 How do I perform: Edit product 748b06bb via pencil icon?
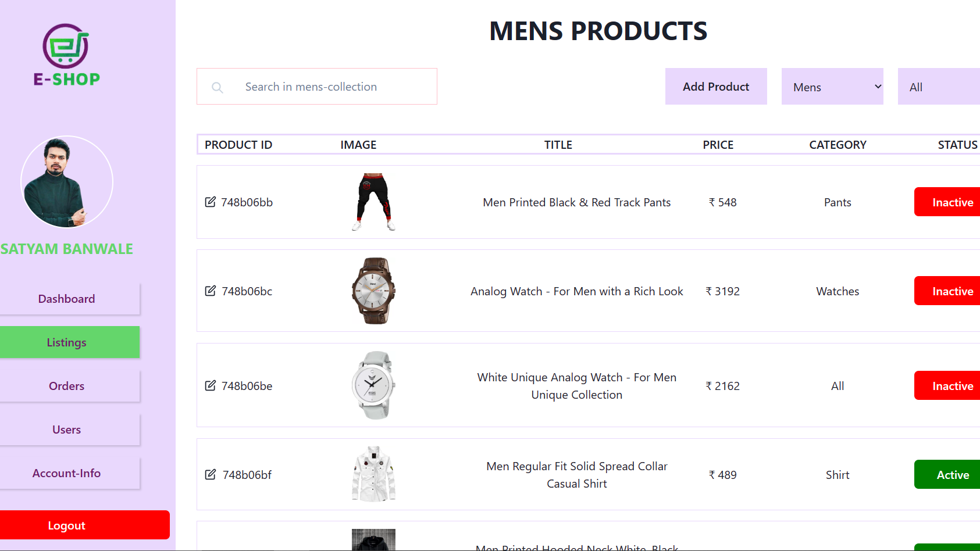pos(211,202)
